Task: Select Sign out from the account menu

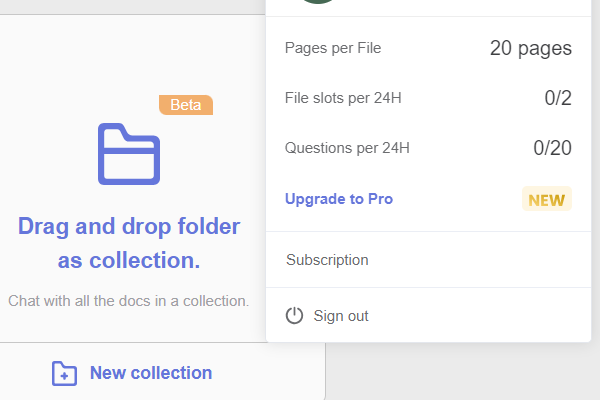Action: click(x=341, y=316)
